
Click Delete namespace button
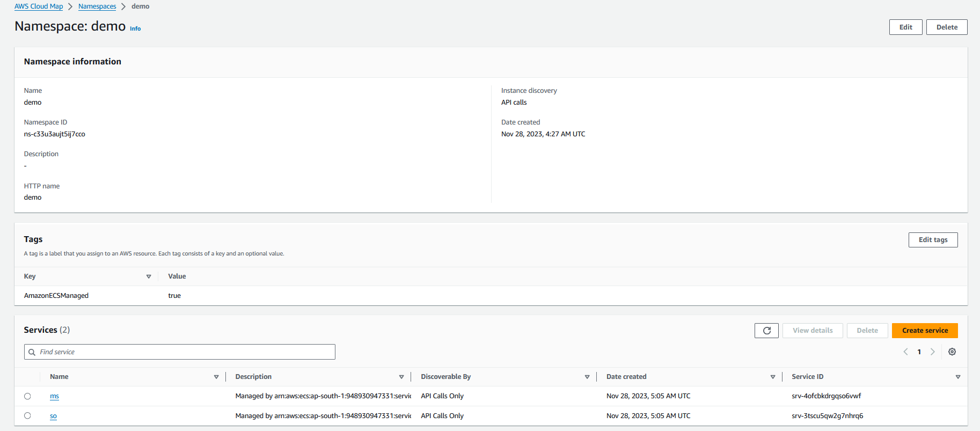(x=947, y=27)
